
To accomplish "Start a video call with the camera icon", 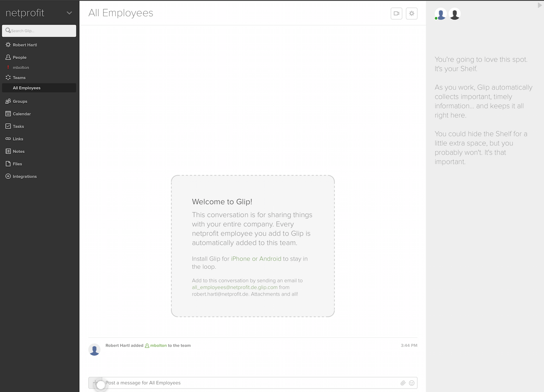I will pyautogui.click(x=396, y=13).
